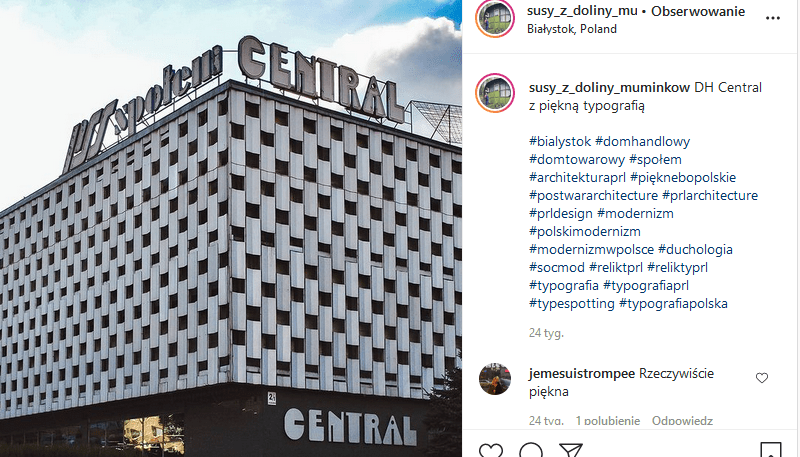Open the #duchologia hashtag
Screen dimensions: 800x457
click(x=695, y=249)
